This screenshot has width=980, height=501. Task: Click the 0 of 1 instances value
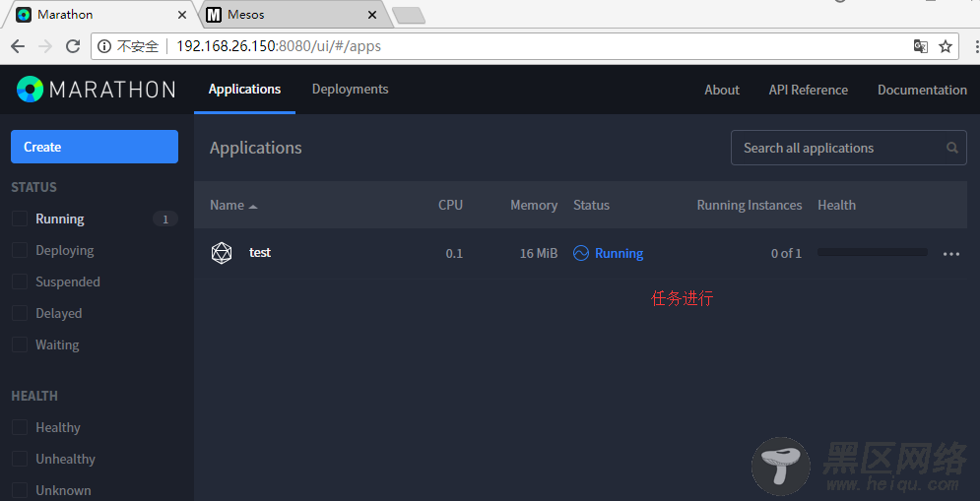(x=786, y=253)
